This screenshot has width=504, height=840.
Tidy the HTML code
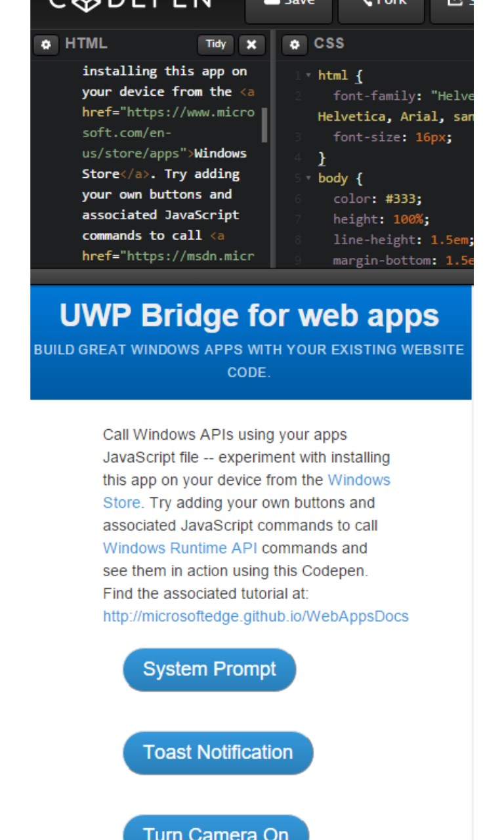215,45
